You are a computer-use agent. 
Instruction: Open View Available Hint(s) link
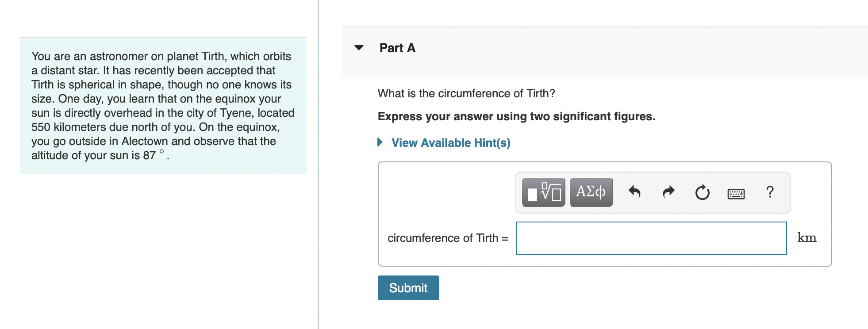pyautogui.click(x=451, y=143)
